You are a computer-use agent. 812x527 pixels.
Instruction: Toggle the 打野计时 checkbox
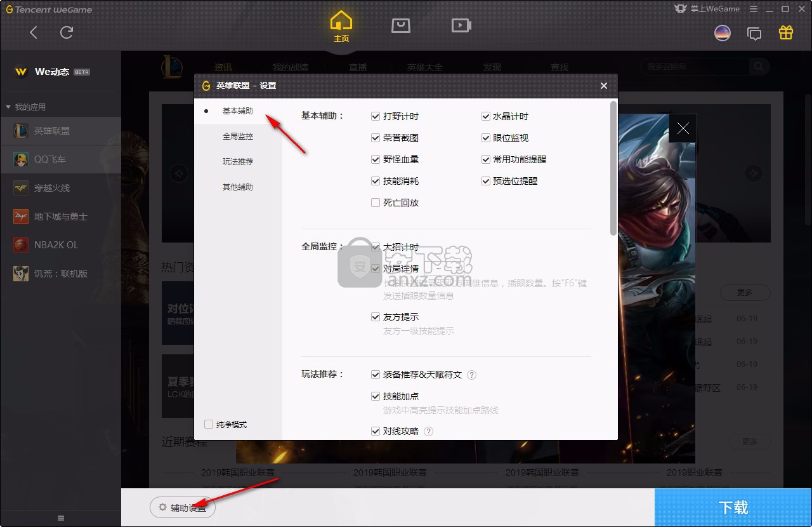(376, 116)
